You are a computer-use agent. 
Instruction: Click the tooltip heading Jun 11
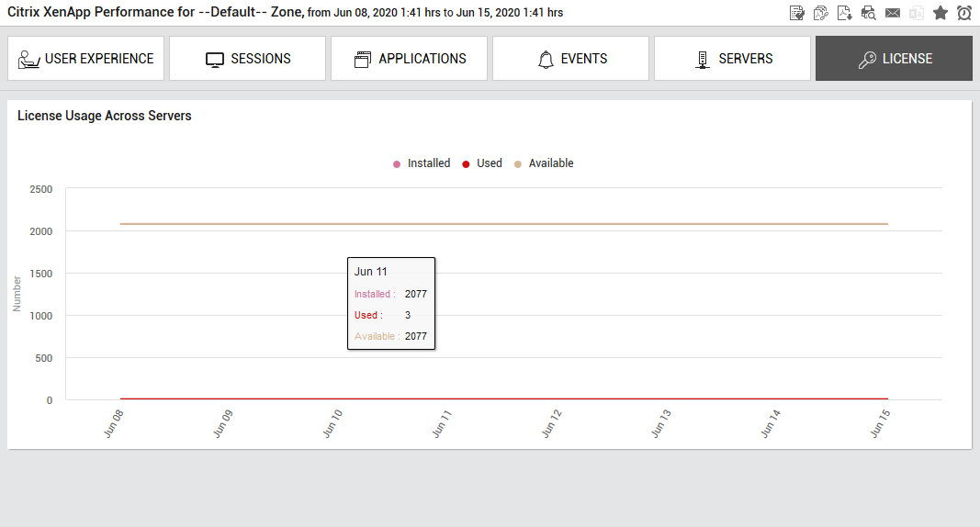371,272
